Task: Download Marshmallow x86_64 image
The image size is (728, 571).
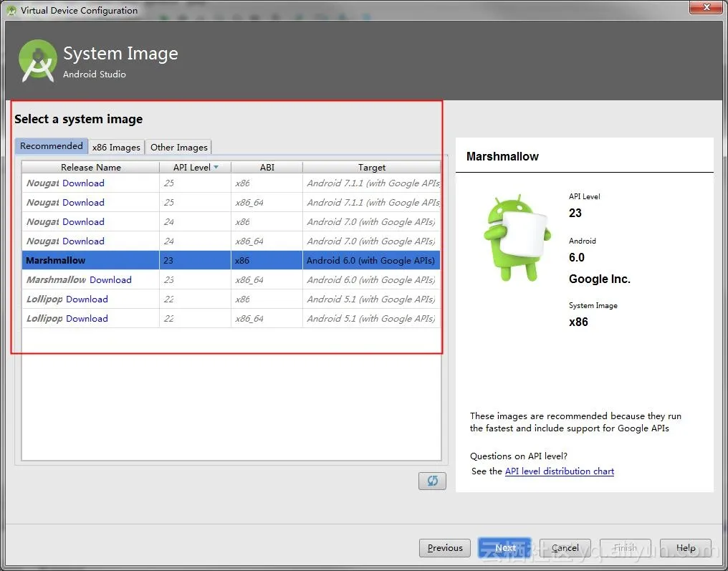Action: coord(110,280)
